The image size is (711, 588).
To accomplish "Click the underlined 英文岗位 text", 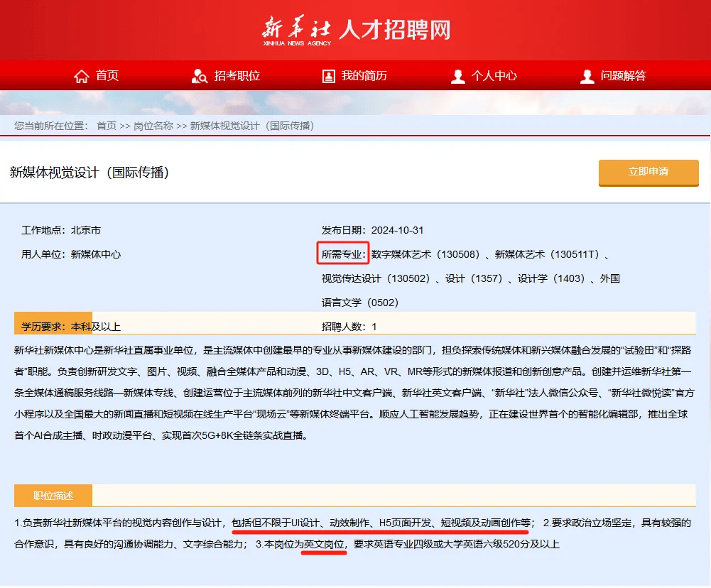I will pyautogui.click(x=325, y=545).
